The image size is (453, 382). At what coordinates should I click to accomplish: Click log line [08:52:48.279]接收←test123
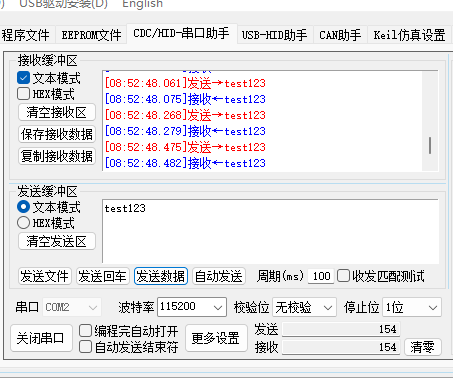click(185, 131)
